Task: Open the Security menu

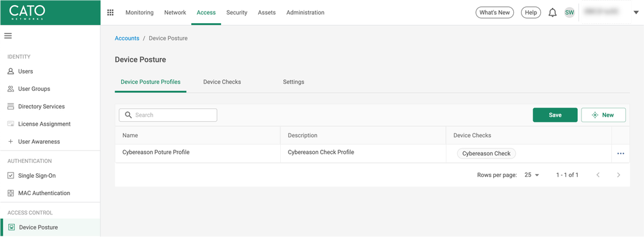Action: tap(236, 13)
